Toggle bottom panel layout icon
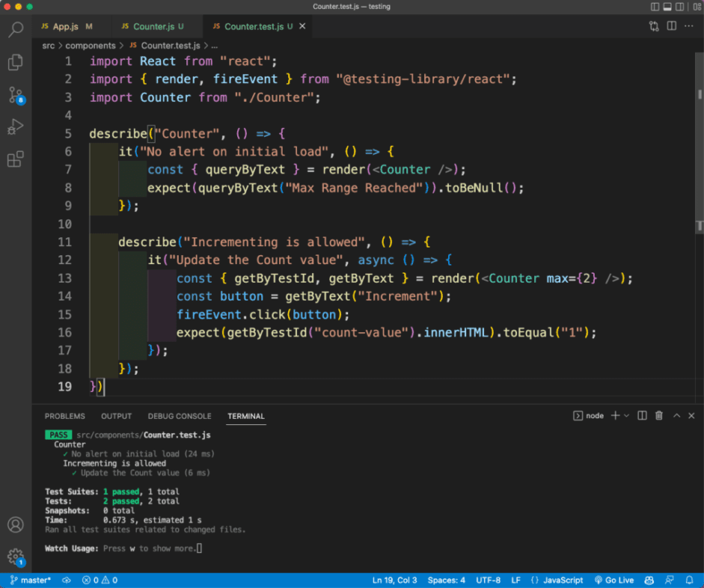This screenshot has height=588, width=704. 667,7
